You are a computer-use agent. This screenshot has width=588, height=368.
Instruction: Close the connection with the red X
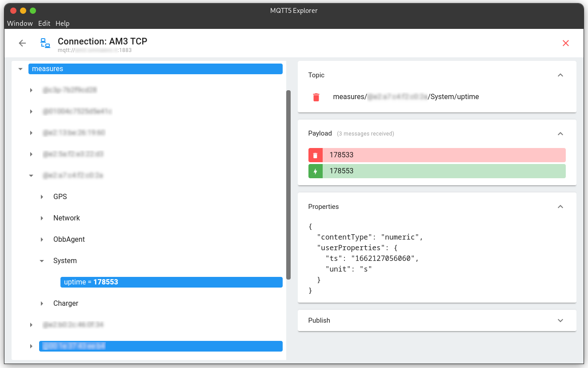566,43
